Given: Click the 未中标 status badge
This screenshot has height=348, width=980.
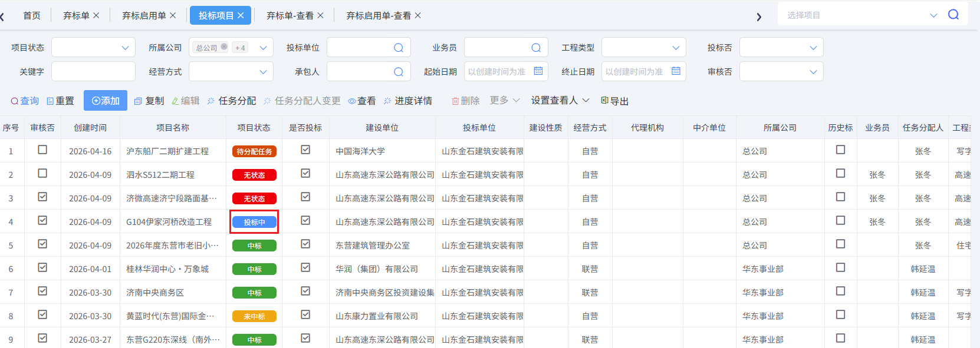Looking at the screenshot, I should [254, 316].
